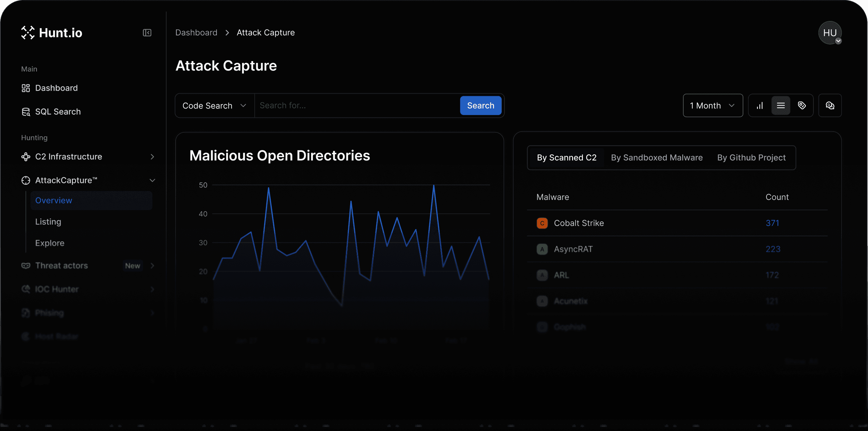The height and width of the screenshot is (431, 868).
Task: Collapse the AttackCapture menu
Action: tap(152, 180)
